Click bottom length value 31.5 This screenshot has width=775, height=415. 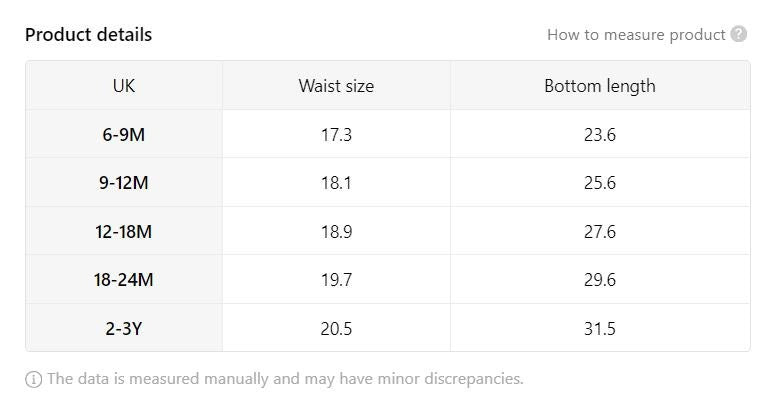pyautogui.click(x=600, y=329)
